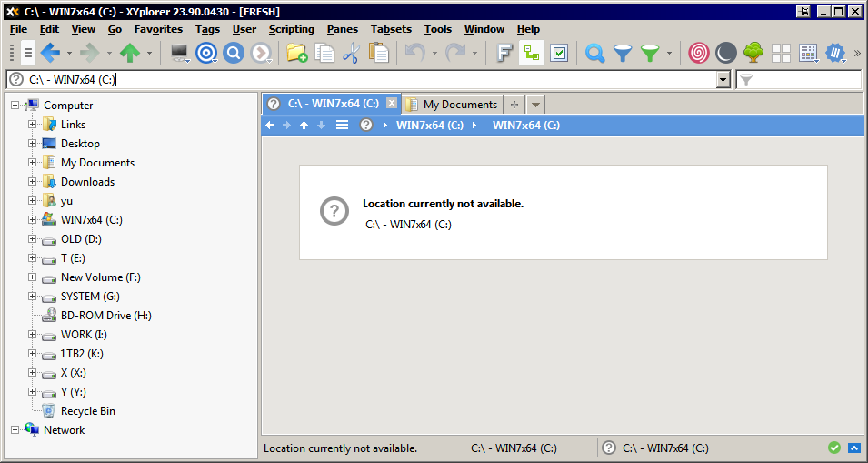
Task: Create a new folder with folder-plus icon
Action: [x=296, y=53]
